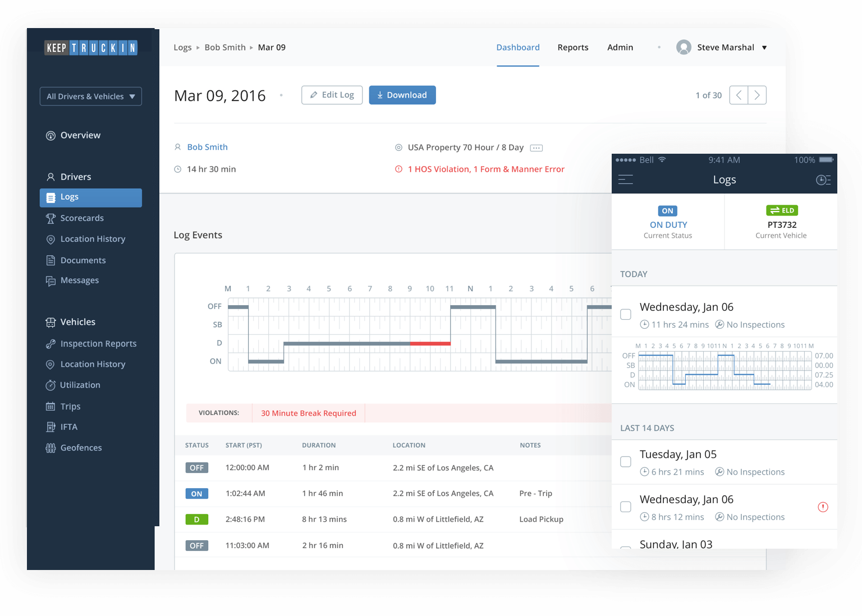Screen dimensions: 862x616
Task: Tap the clock history icon in the mobile app header
Action: click(823, 180)
